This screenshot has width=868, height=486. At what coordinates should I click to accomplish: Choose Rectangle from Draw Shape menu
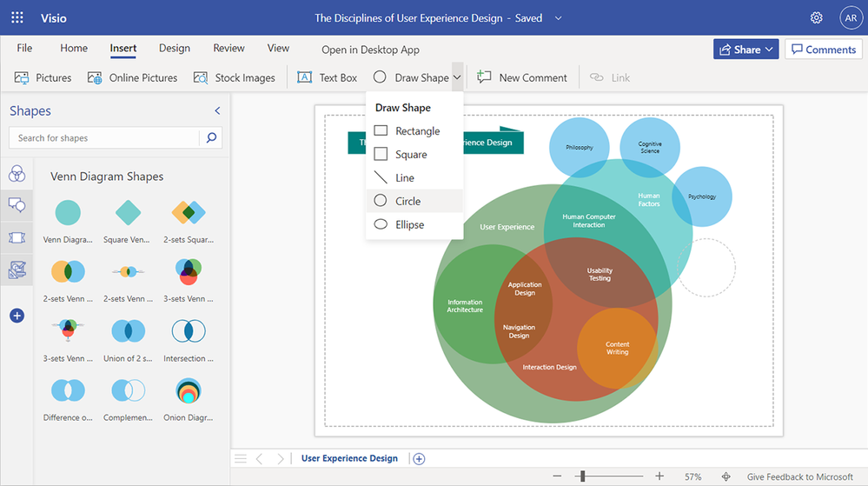[414, 130]
